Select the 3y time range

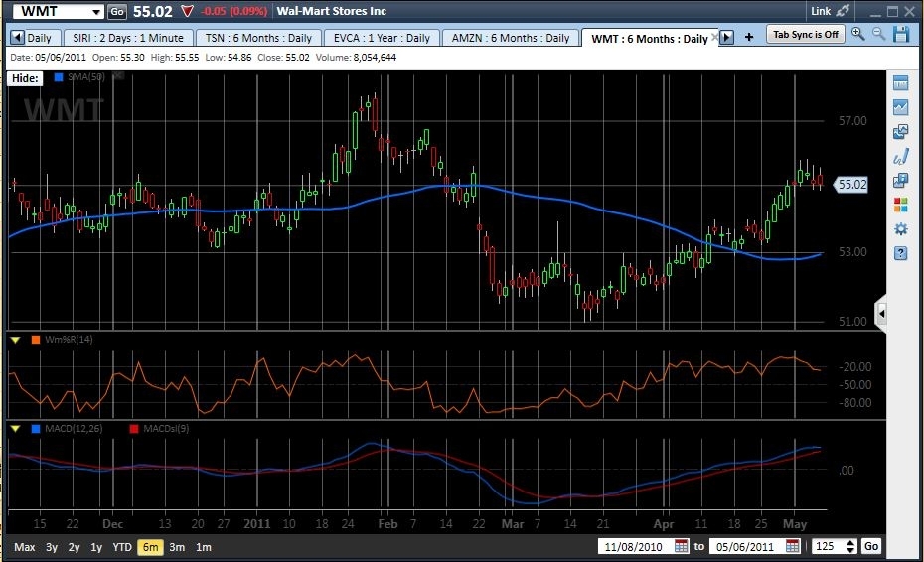(52, 547)
